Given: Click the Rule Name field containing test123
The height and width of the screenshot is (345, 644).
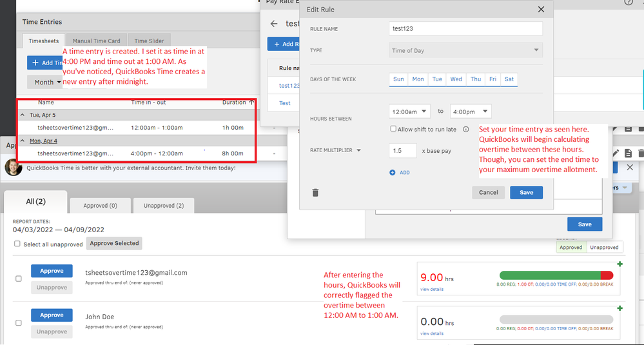Looking at the screenshot, I should tap(465, 28).
